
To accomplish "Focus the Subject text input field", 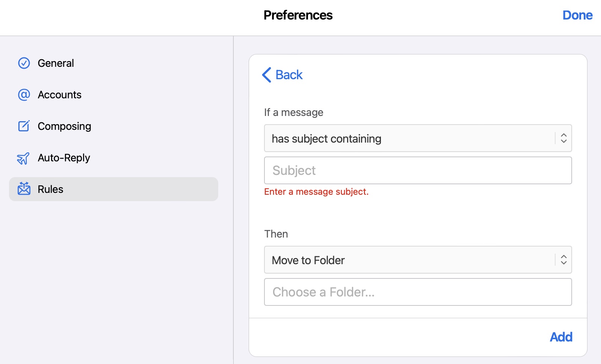I will pos(418,170).
